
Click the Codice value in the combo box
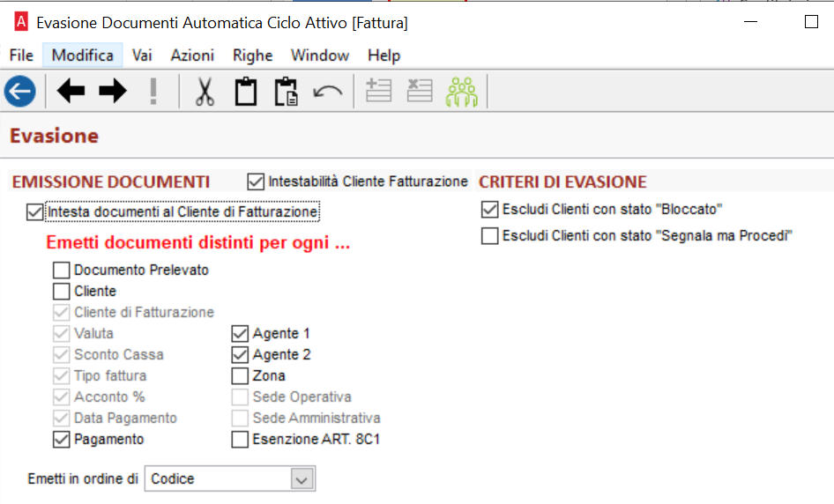coord(173,479)
